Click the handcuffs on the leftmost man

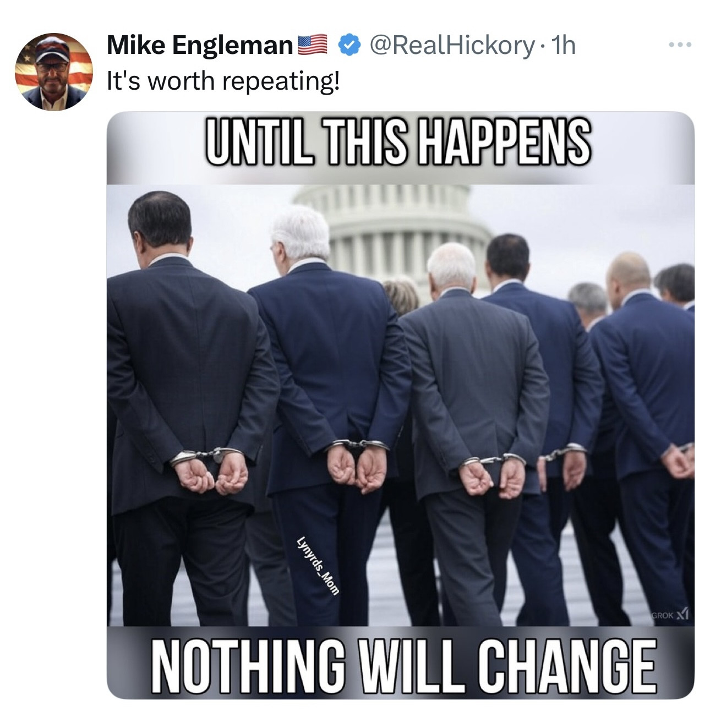207,455
